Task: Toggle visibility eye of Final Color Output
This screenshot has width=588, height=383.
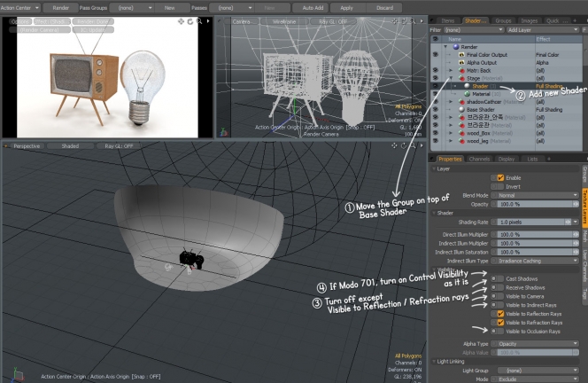Action: click(x=434, y=54)
